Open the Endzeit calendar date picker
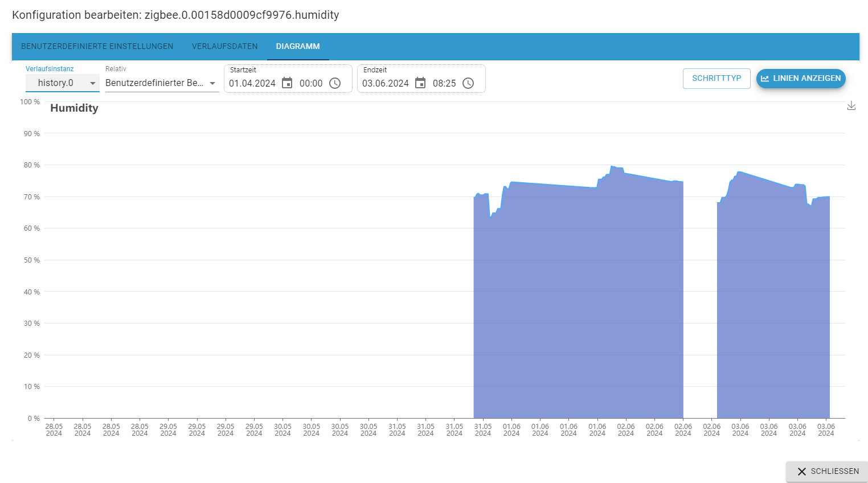868x483 pixels. pyautogui.click(x=420, y=83)
